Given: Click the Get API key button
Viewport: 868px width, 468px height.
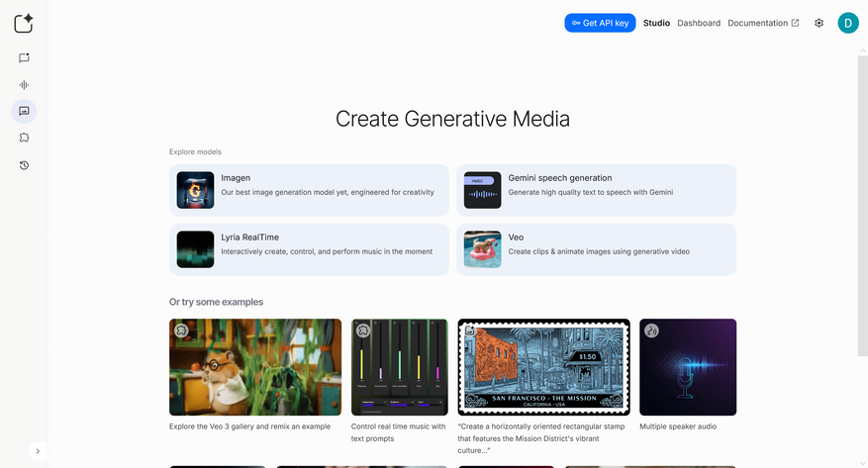Looking at the screenshot, I should point(600,23).
